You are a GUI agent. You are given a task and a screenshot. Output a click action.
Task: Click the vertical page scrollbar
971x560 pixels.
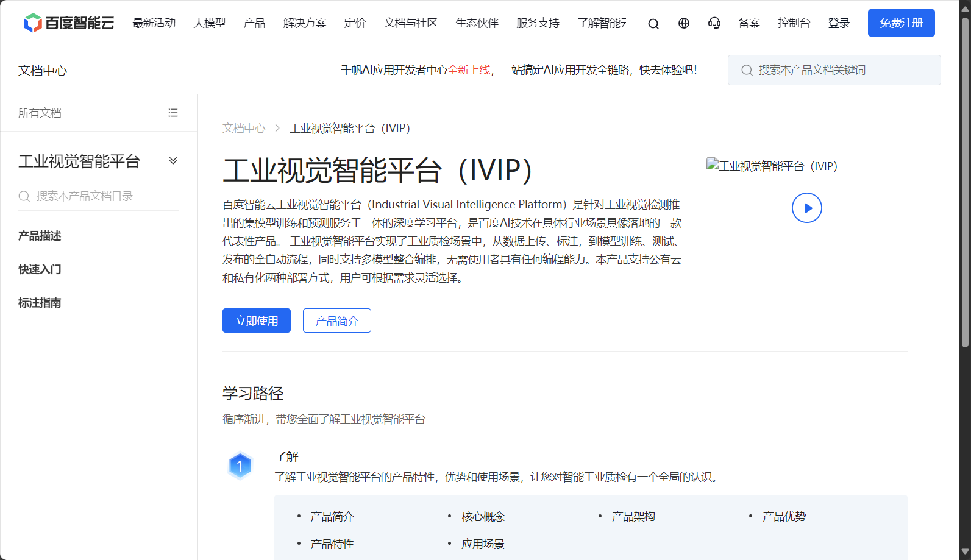point(965,183)
